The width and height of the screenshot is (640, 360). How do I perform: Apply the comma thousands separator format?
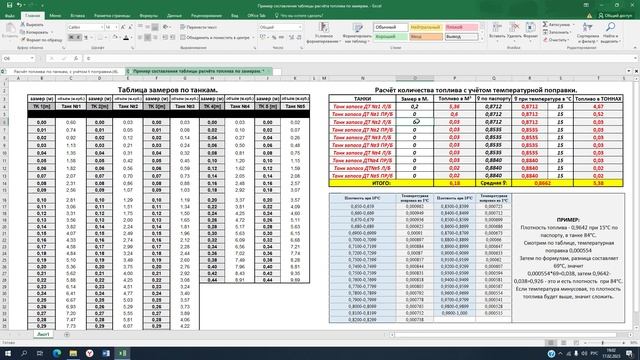tap(281, 38)
